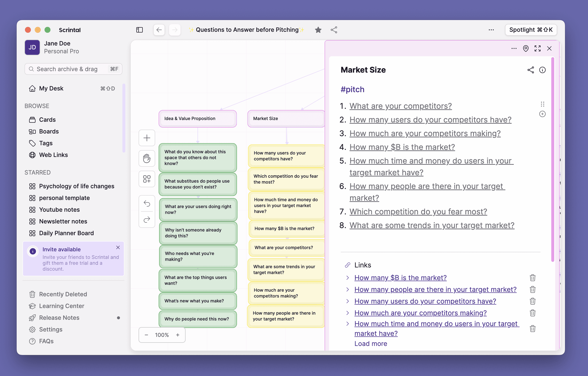Expand the 'How much are your competitors making?' link
Image resolution: width=588 pixels, height=376 pixels.
[348, 313]
